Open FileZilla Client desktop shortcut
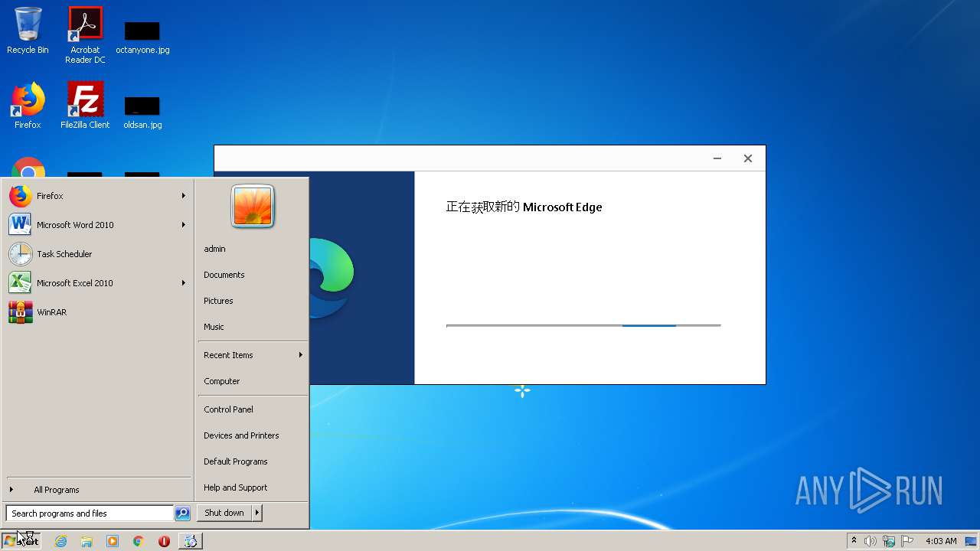The height and width of the screenshot is (551, 980). point(85,106)
